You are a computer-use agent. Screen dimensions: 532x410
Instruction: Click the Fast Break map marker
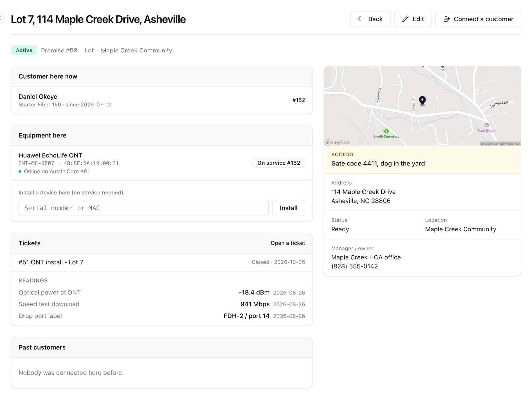point(486,125)
